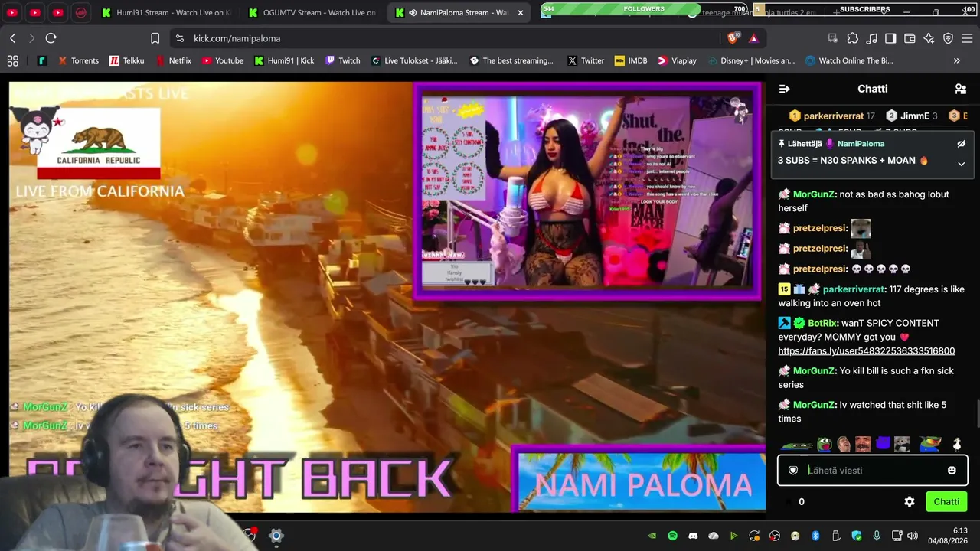Image resolution: width=980 pixels, height=551 pixels.
Task: Open the Brave Wallet icon
Action: [x=910, y=38]
